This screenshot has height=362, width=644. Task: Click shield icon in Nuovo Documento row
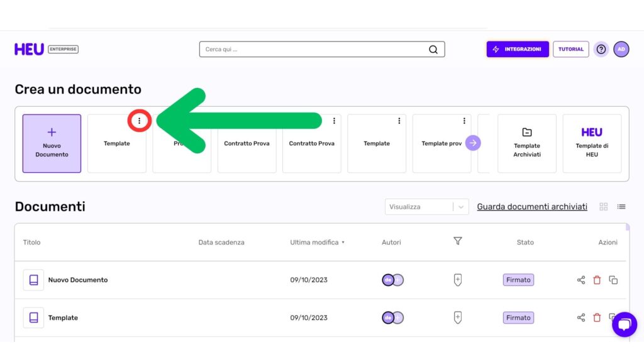pos(458,280)
